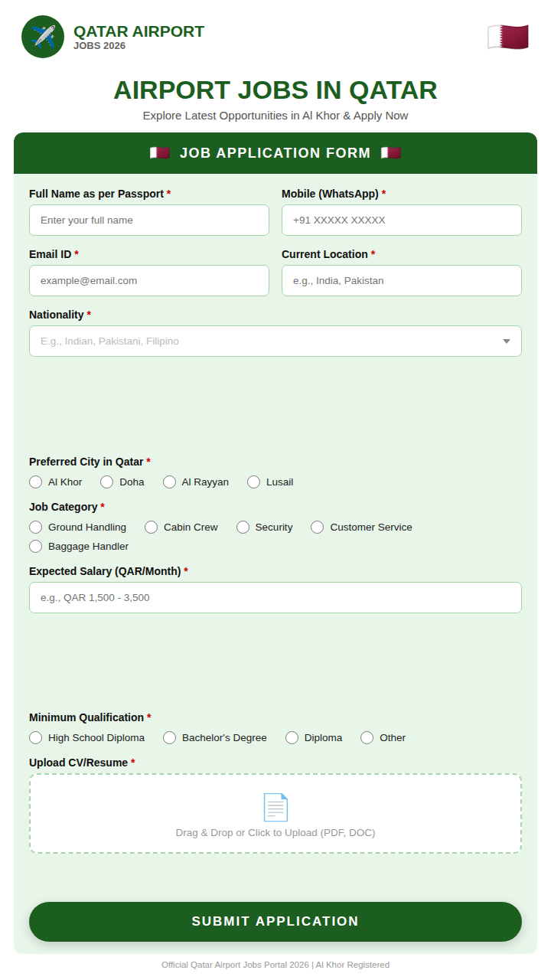Screen dimensions: 551x980
Task: Click the Nationality dropdown arrow
Action: click(507, 341)
